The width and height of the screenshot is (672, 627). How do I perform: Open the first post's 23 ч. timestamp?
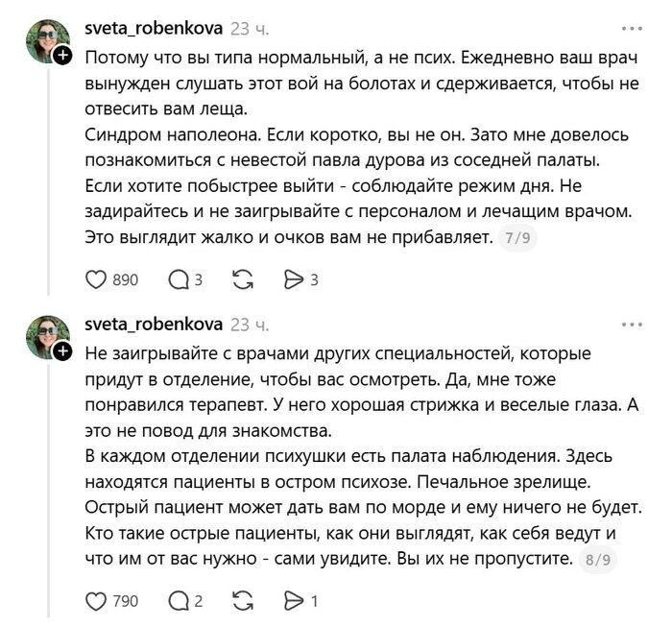pos(250,29)
